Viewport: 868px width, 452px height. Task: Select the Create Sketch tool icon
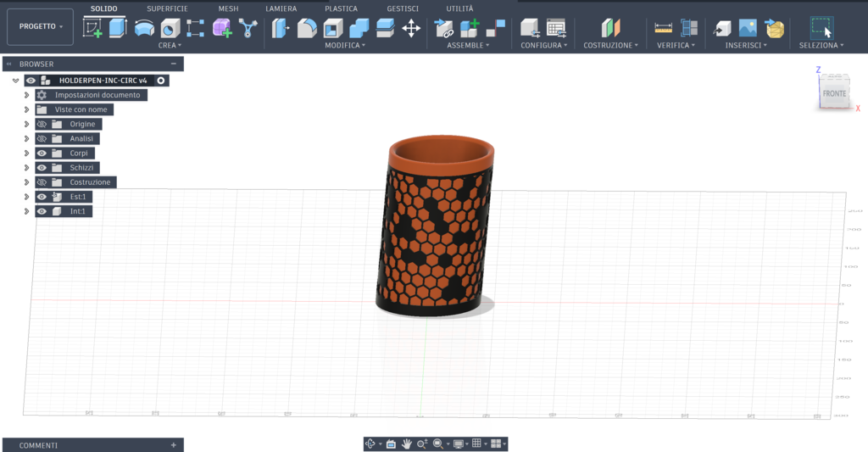click(92, 28)
